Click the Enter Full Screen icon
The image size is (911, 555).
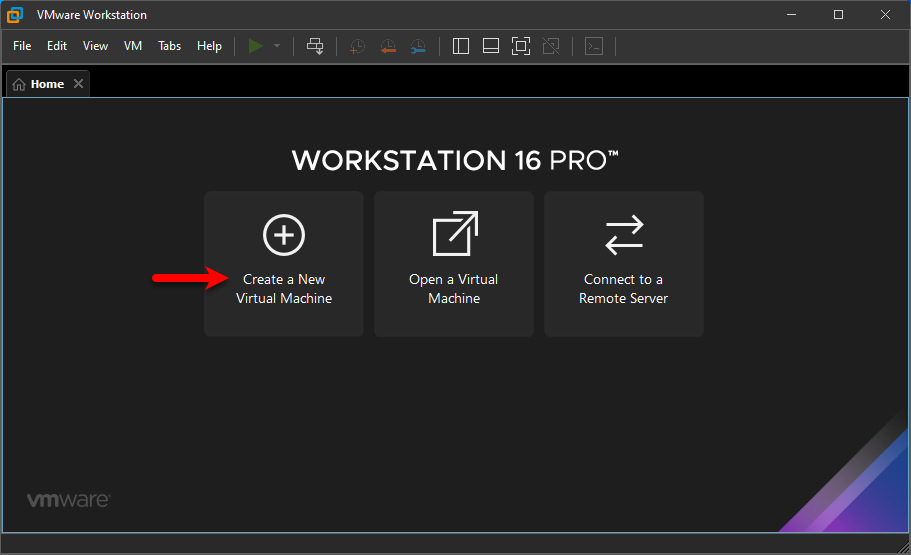click(x=521, y=46)
